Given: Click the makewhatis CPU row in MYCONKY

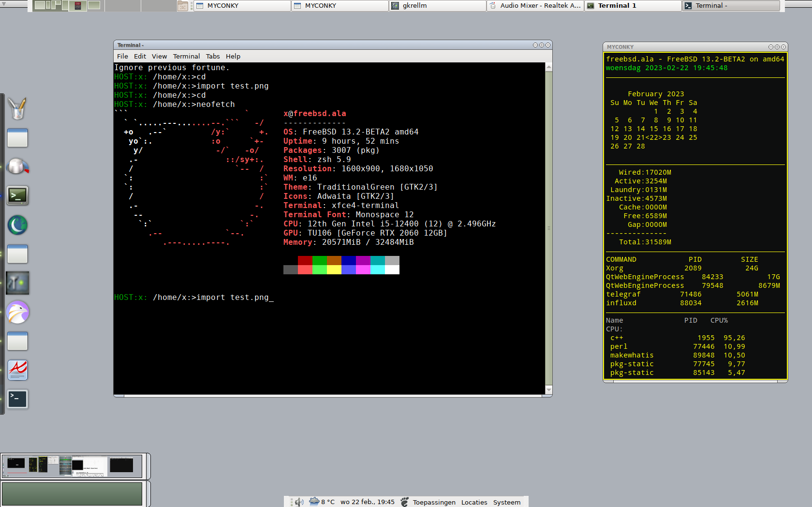Looking at the screenshot, I should 678,355.
